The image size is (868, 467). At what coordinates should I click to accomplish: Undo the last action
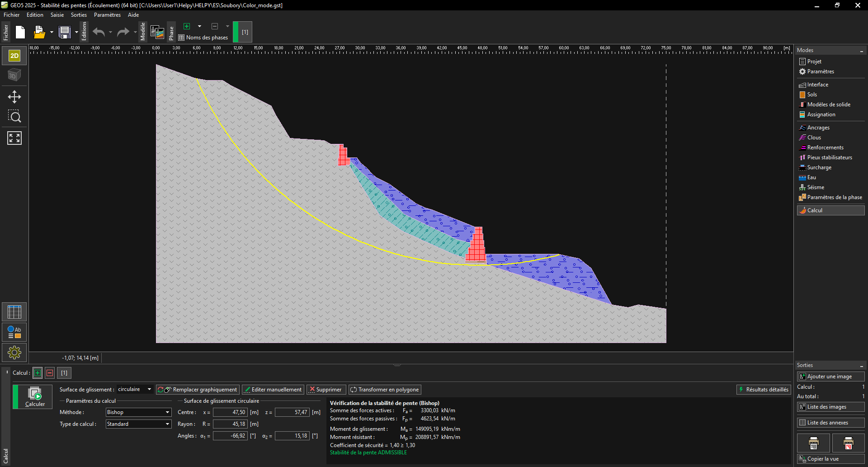pos(99,32)
